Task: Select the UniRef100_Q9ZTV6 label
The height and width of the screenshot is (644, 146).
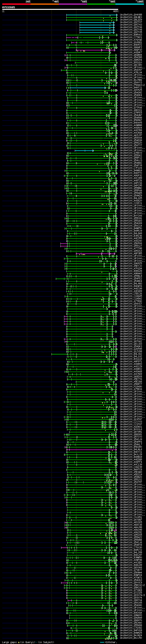Action: (131, 27)
